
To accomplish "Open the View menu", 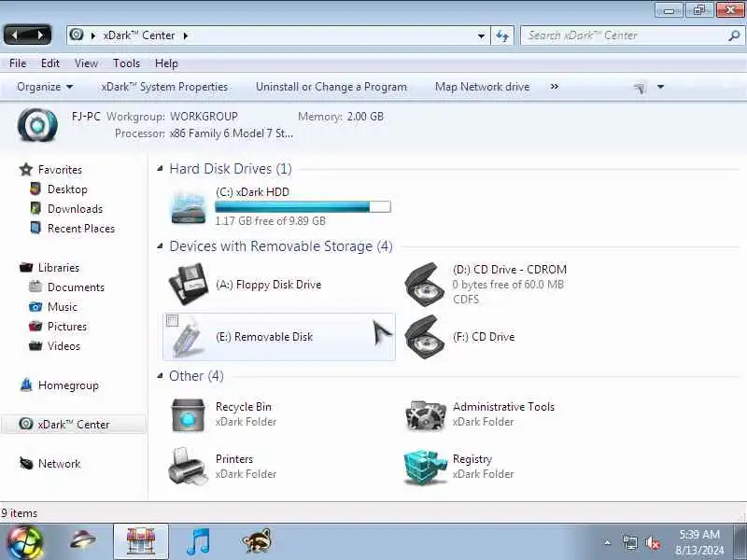I will 86,63.
